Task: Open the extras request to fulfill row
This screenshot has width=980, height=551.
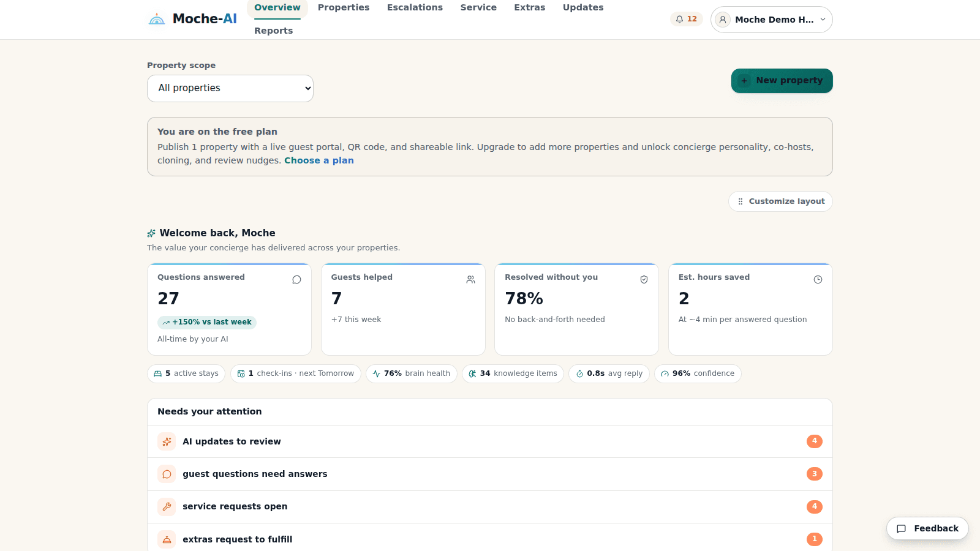Action: (490, 538)
